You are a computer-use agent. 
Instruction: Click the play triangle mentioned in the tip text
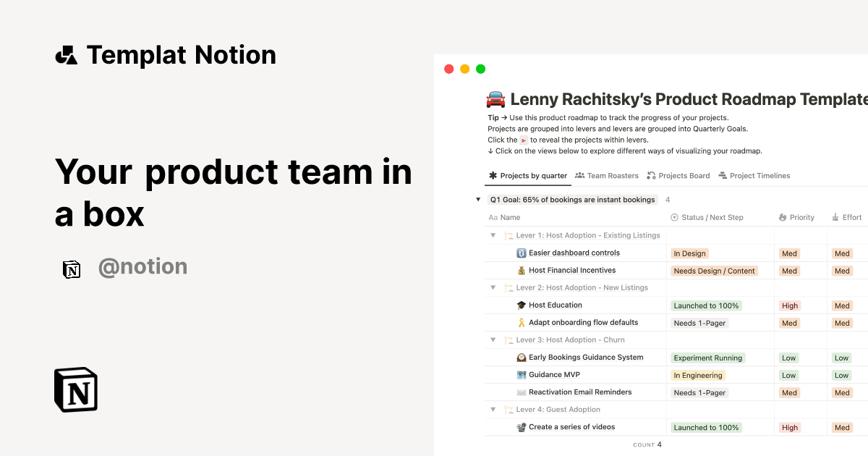point(523,140)
